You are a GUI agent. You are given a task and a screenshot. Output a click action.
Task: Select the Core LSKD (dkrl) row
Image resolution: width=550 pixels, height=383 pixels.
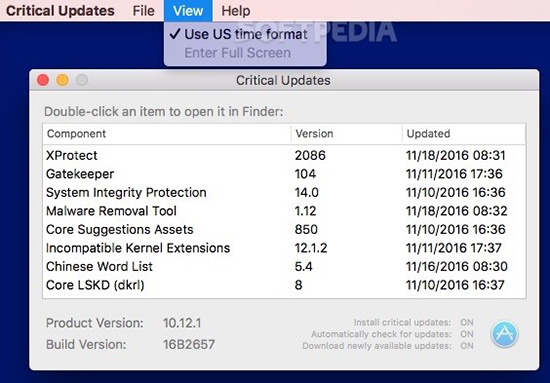[x=284, y=285]
